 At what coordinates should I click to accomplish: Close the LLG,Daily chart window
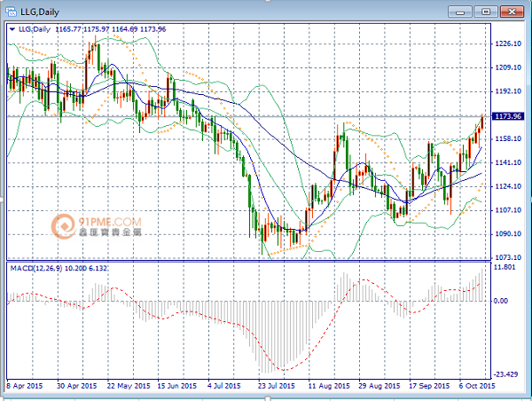(x=512, y=12)
